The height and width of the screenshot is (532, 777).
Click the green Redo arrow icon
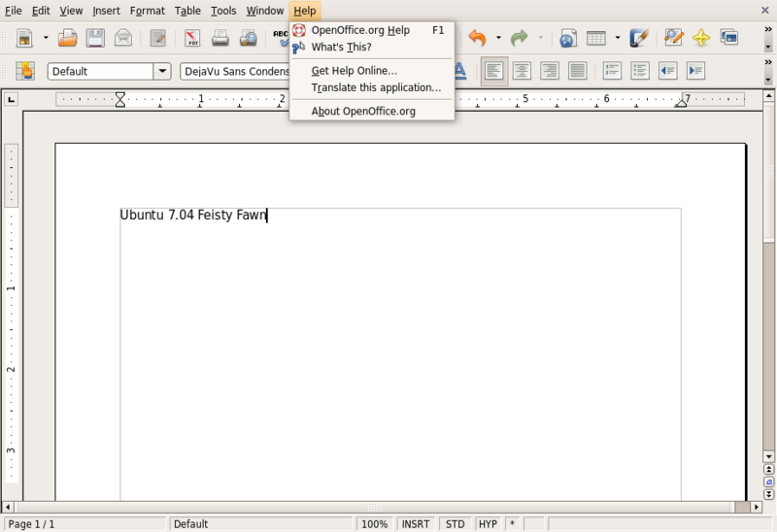tap(519, 38)
